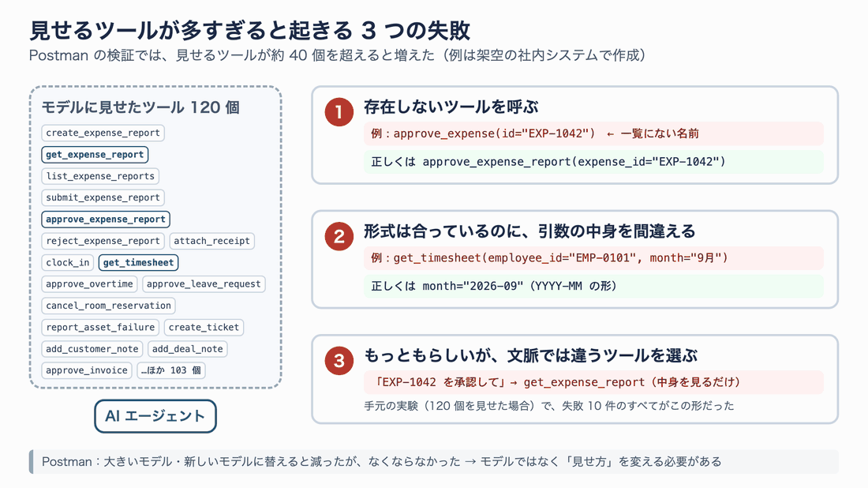Click the bottom callout starting with 'Postman:大きいモデル'

point(434,462)
